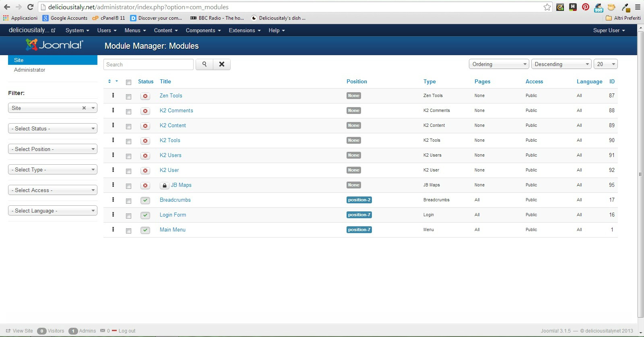Toggle unpublished status icon for K2 Comments
This screenshot has width=644, height=337.
(145, 111)
